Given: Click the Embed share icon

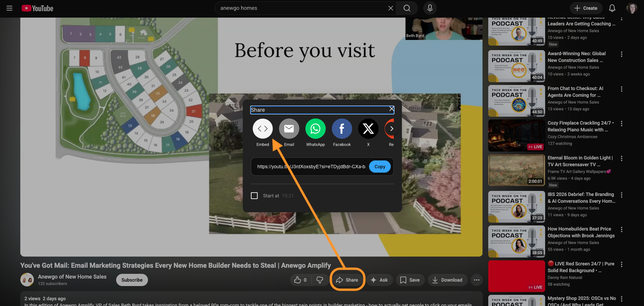Looking at the screenshot, I should click(x=262, y=129).
